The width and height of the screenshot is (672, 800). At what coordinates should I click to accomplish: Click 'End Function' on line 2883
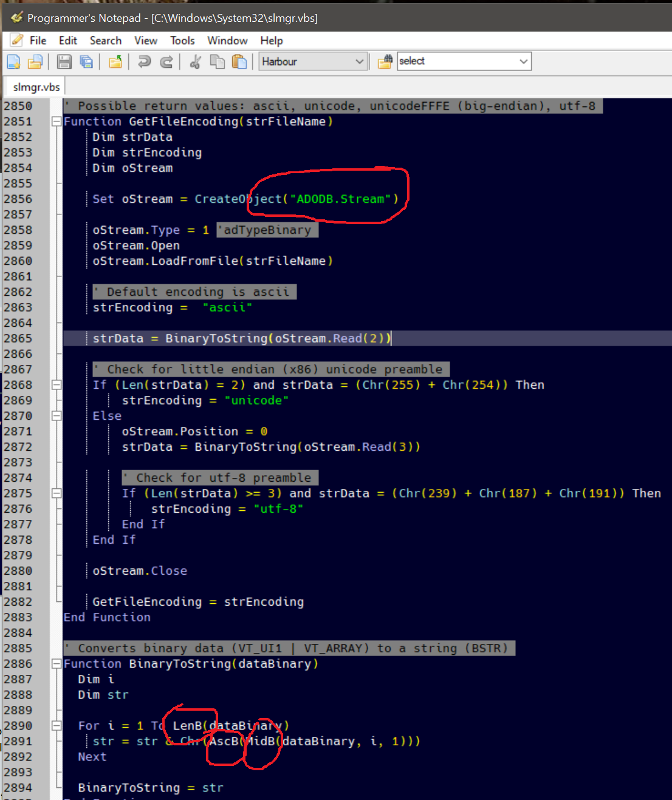(107, 617)
